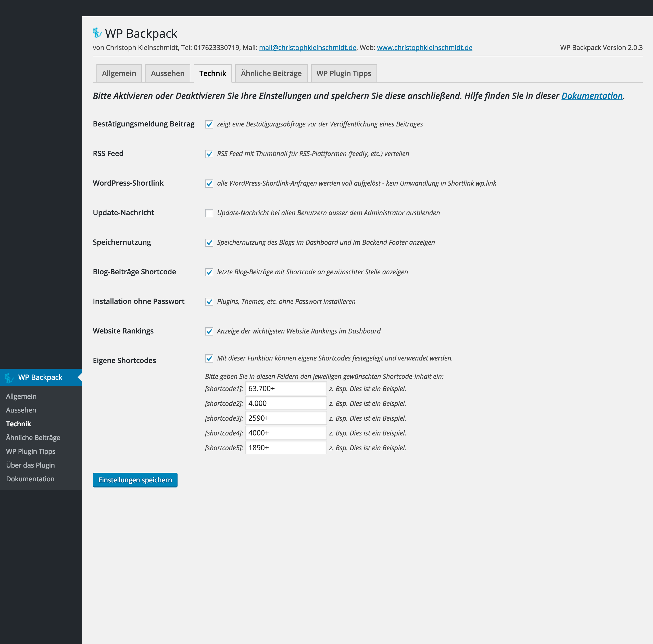Image resolution: width=653 pixels, height=644 pixels.
Task: Click the RSS Feed setting label
Action: [x=108, y=153]
